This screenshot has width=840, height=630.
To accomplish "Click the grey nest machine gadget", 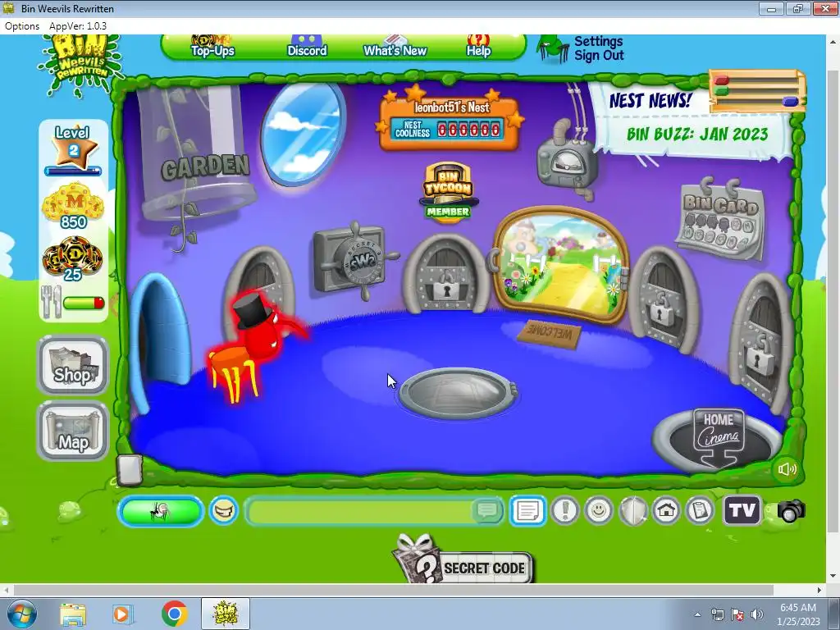I will (x=567, y=159).
